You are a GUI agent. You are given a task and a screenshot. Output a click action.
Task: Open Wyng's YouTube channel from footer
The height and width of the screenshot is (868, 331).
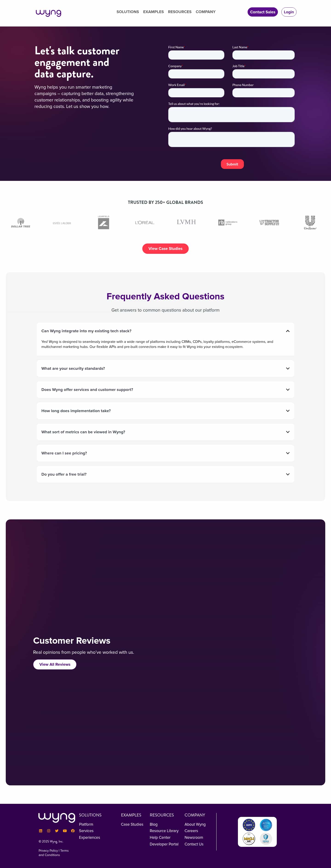coord(65,831)
